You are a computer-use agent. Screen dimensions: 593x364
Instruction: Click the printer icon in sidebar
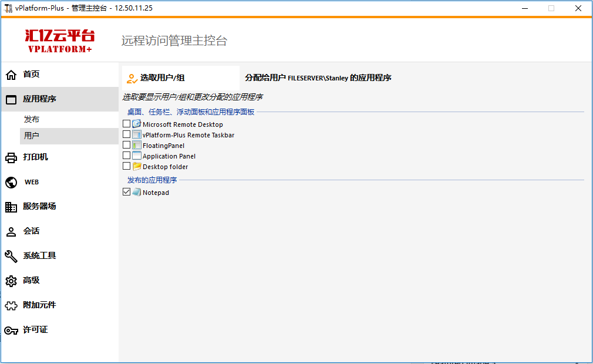tap(11, 157)
